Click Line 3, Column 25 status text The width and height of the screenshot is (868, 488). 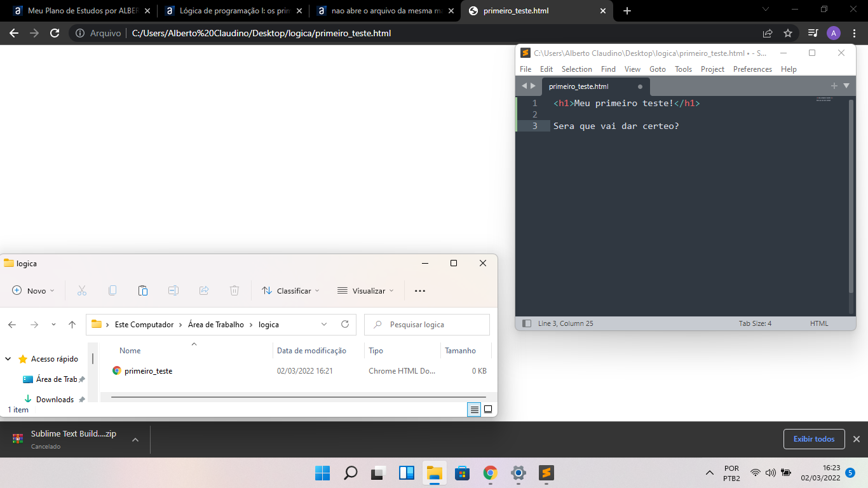[x=566, y=323]
